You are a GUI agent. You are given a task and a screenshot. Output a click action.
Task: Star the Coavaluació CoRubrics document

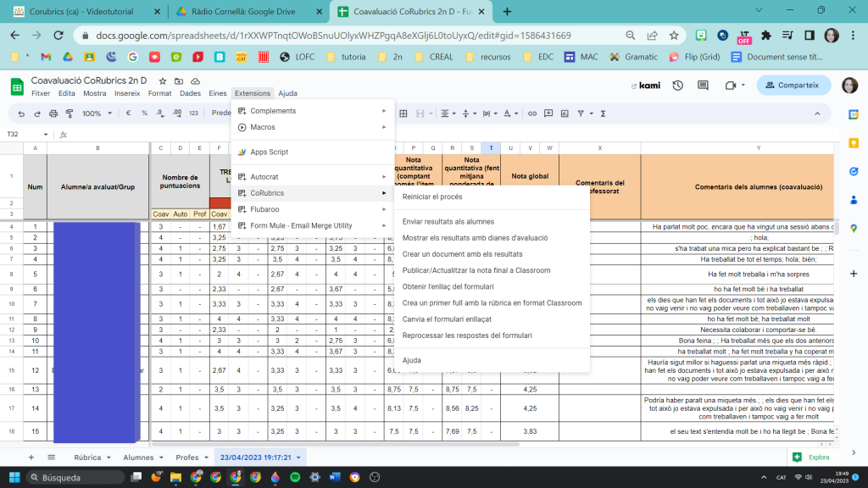[163, 81]
